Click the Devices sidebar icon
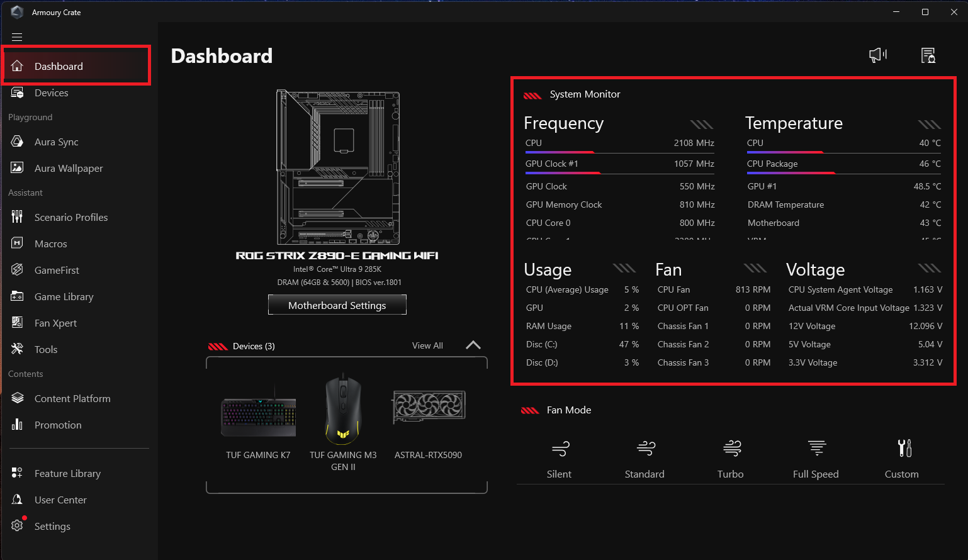The image size is (968, 560). 17,92
